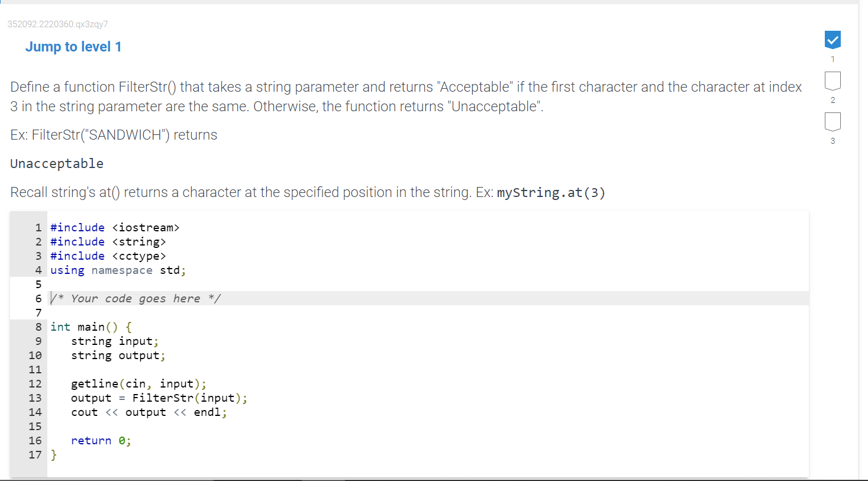Click line number 6 in the editor gutter
This screenshot has width=868, height=481.
(x=38, y=298)
